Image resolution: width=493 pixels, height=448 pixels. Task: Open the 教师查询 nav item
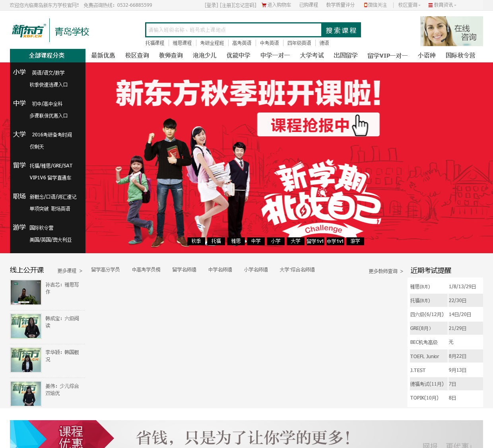click(171, 56)
